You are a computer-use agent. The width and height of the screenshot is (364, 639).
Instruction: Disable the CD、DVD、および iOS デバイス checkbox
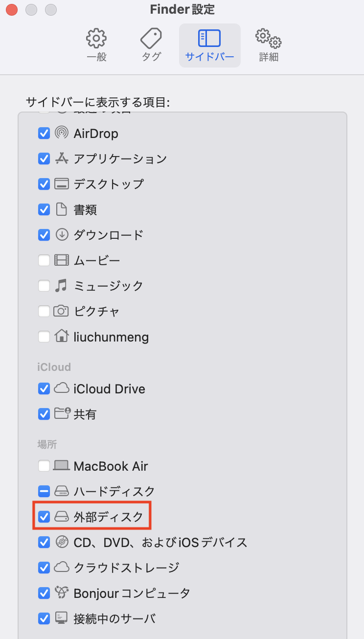[x=44, y=542]
